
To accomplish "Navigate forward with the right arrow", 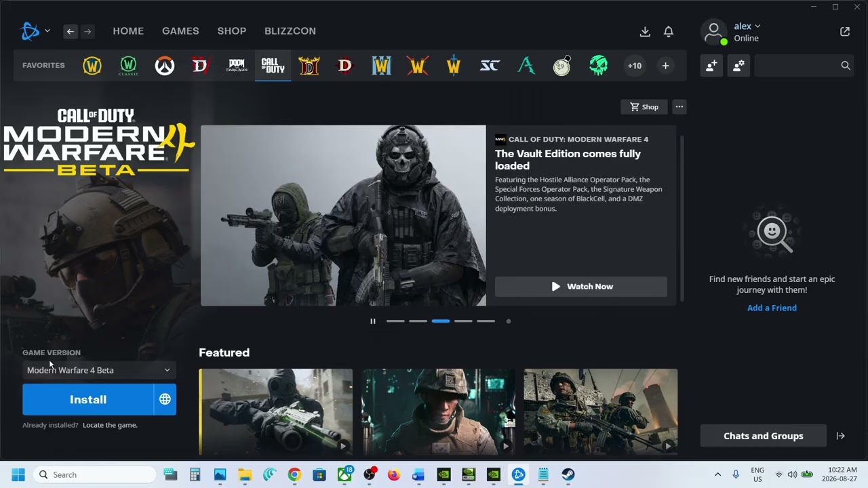I will click(87, 31).
